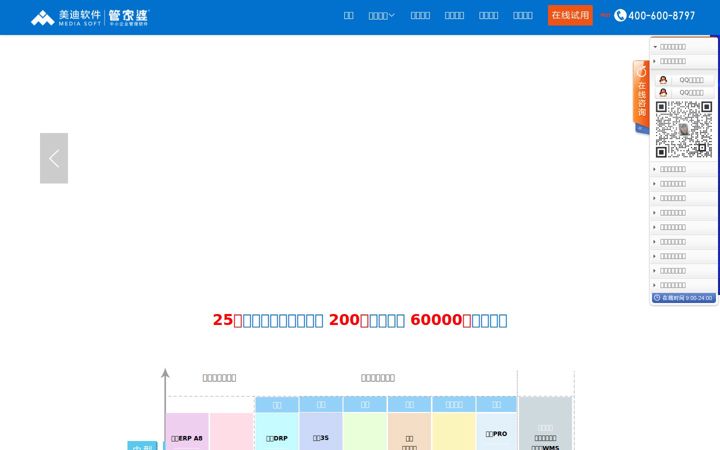Screen dimensions: 720x450
Task: Select the ERP A8 product cell
Action: (187, 432)
